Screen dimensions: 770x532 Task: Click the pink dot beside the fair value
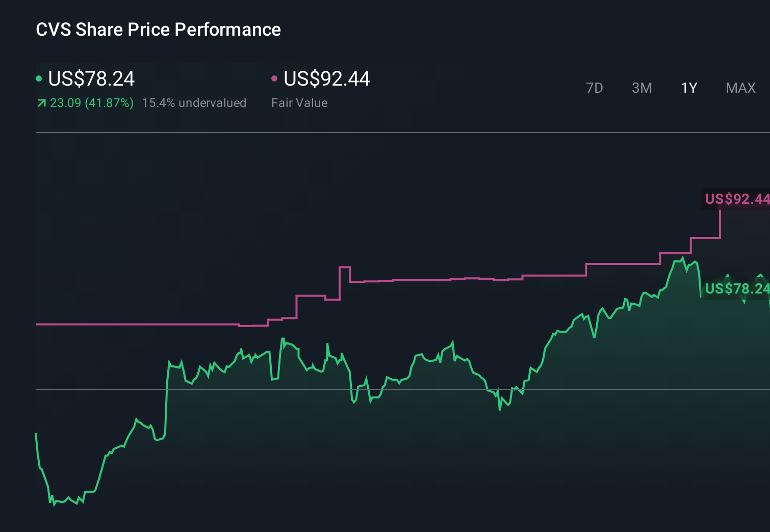274,78
